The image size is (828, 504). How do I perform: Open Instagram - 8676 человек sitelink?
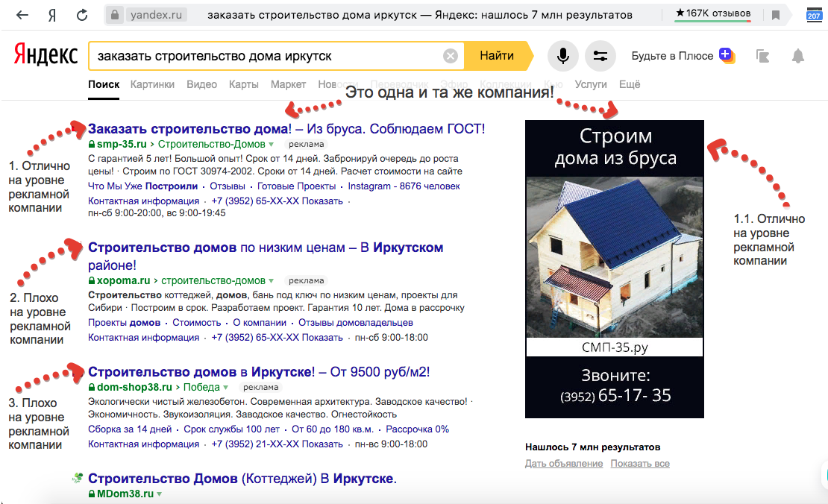click(x=404, y=186)
